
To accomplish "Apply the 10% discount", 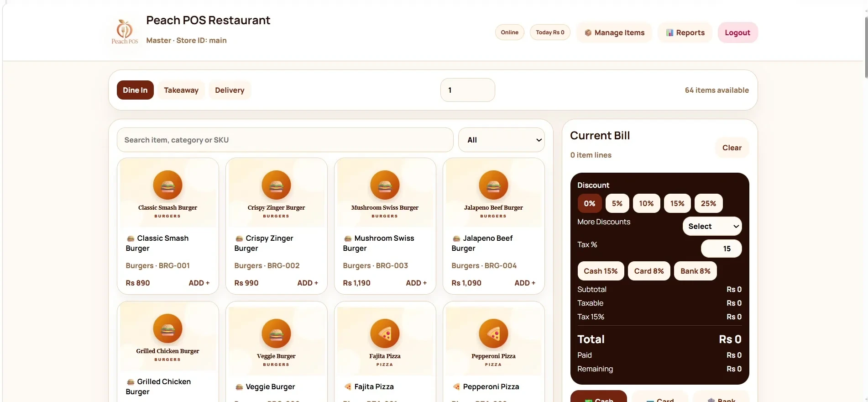I will pos(646,203).
